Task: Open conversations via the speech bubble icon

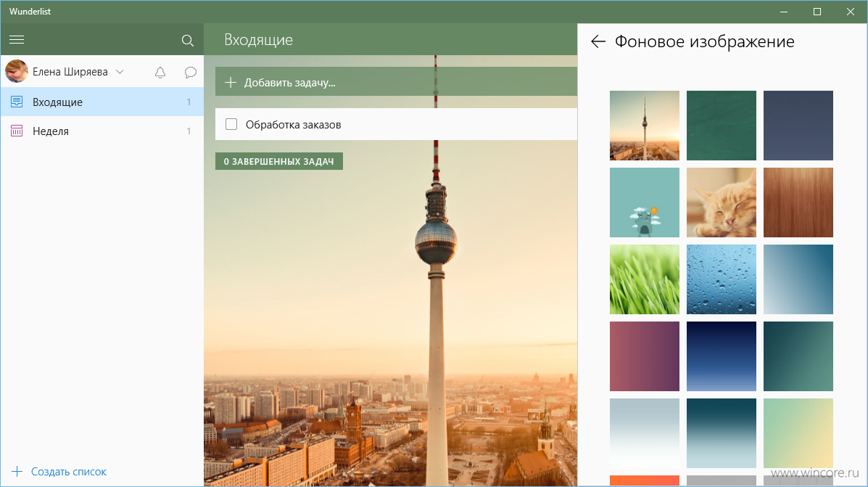Action: click(x=191, y=72)
